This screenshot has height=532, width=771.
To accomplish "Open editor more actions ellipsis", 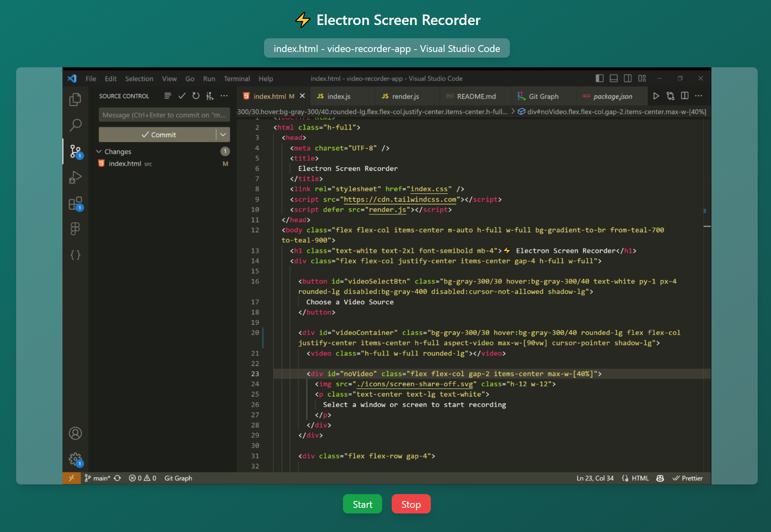I will [x=699, y=96].
